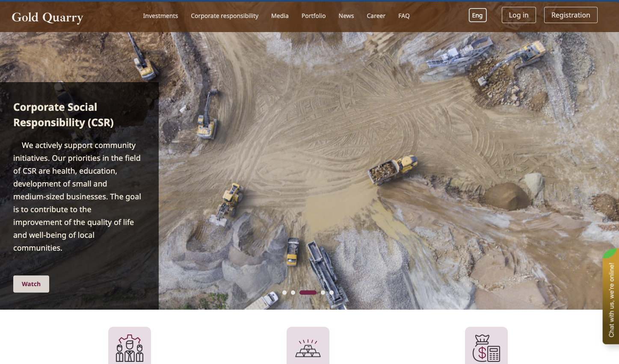Open the 'Chat with us, we're online!' widget
This screenshot has height=364, width=619.
point(611,296)
